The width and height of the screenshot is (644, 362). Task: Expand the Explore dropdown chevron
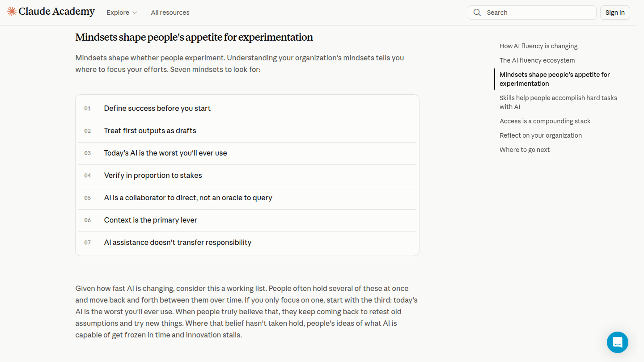(x=135, y=13)
